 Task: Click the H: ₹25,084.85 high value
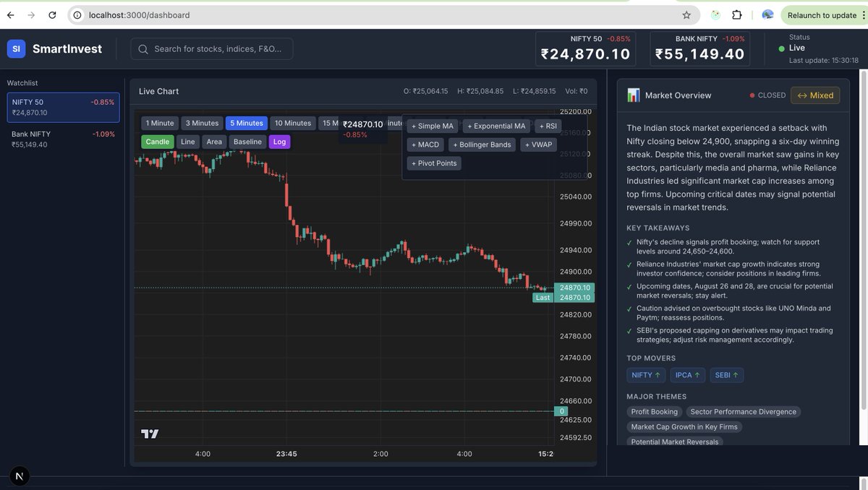[x=480, y=91]
